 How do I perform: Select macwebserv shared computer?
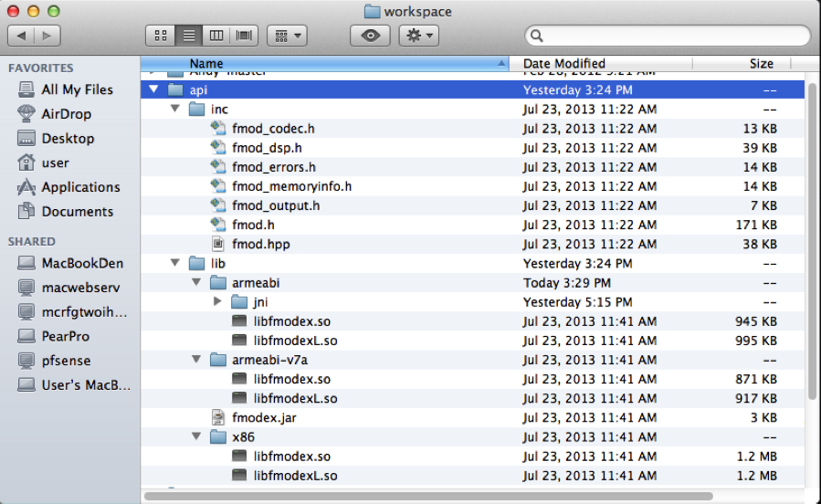pos(68,288)
